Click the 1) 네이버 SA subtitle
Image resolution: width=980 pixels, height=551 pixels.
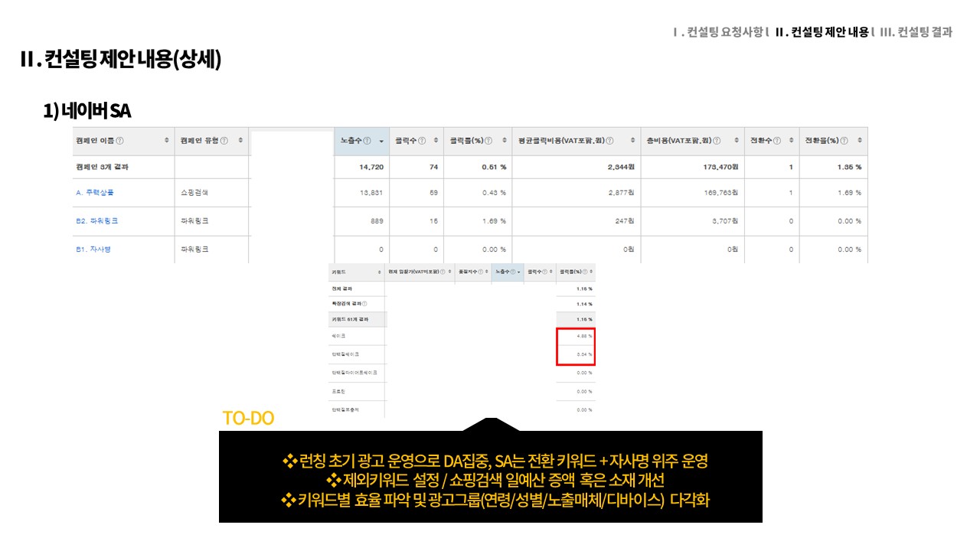[87, 112]
